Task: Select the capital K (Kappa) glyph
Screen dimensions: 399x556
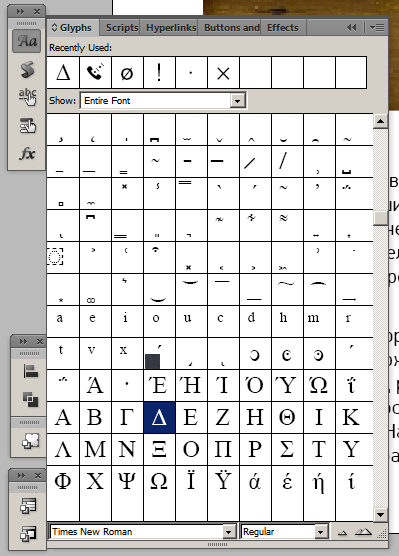Action: [x=352, y=417]
